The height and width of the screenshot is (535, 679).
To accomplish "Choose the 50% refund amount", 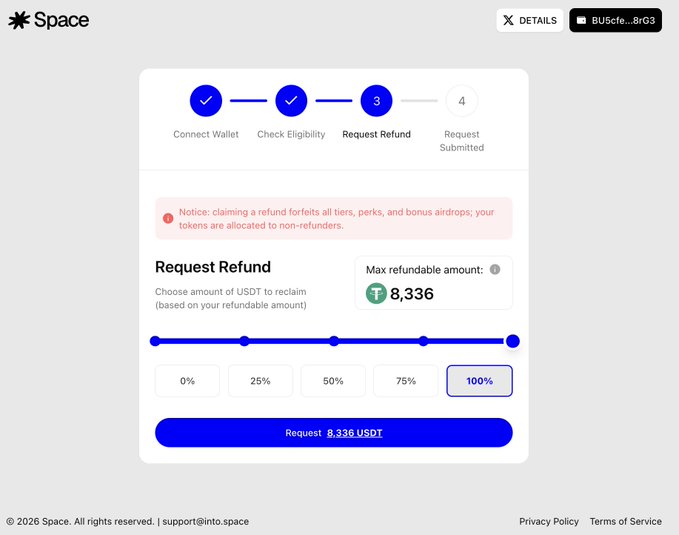I will (333, 381).
